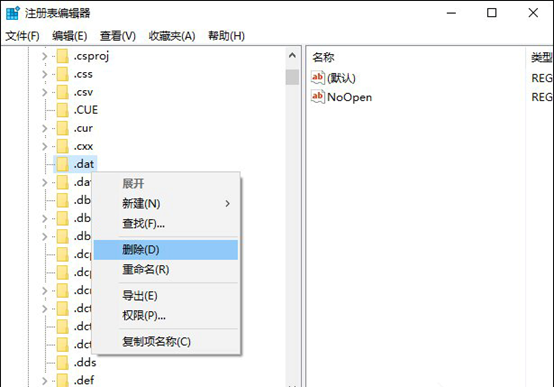The width and height of the screenshot is (554, 387).
Task: Click the .dds folder icon
Action: tap(63, 362)
